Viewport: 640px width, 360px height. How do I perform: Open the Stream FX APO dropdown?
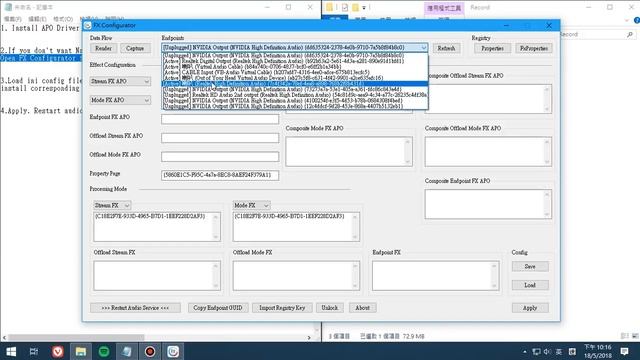(120, 81)
